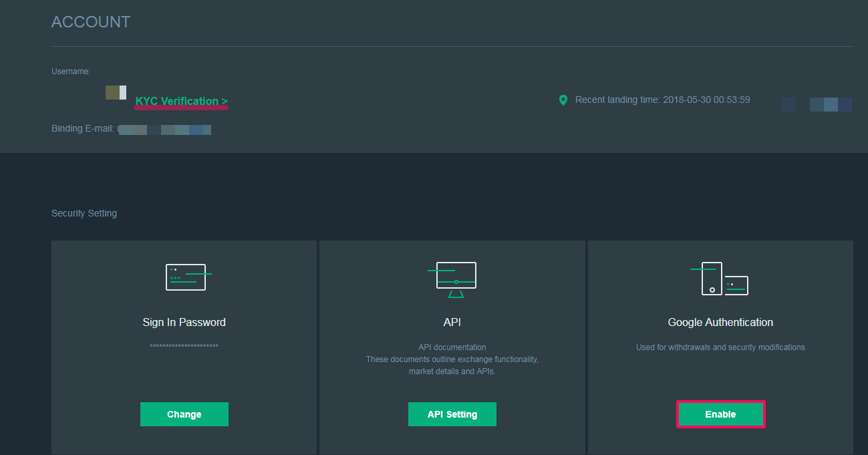868x455 pixels.
Task: Click the ACCOUNT page heading
Action: click(x=91, y=22)
